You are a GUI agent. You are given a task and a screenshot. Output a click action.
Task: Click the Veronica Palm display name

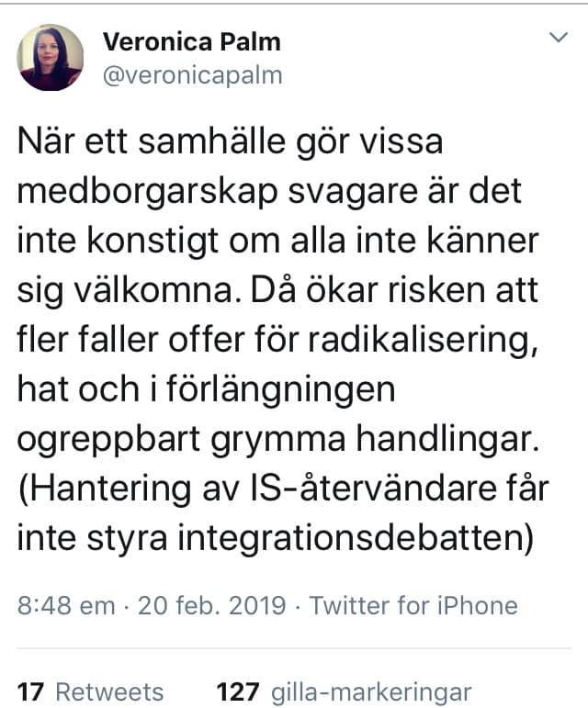click(191, 42)
